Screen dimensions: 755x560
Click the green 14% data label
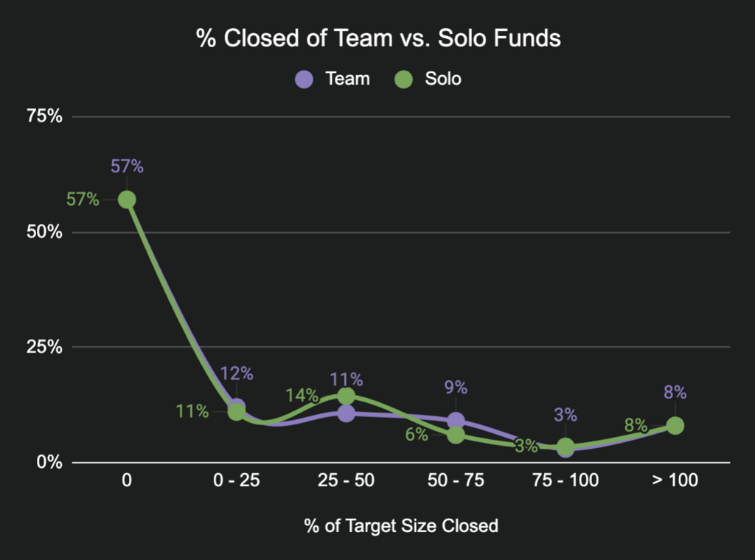[x=302, y=395]
